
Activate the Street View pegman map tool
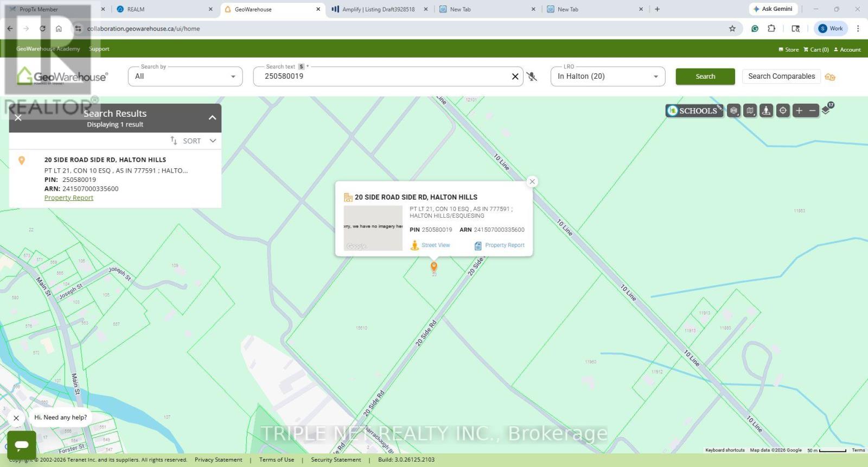pyautogui.click(x=766, y=111)
